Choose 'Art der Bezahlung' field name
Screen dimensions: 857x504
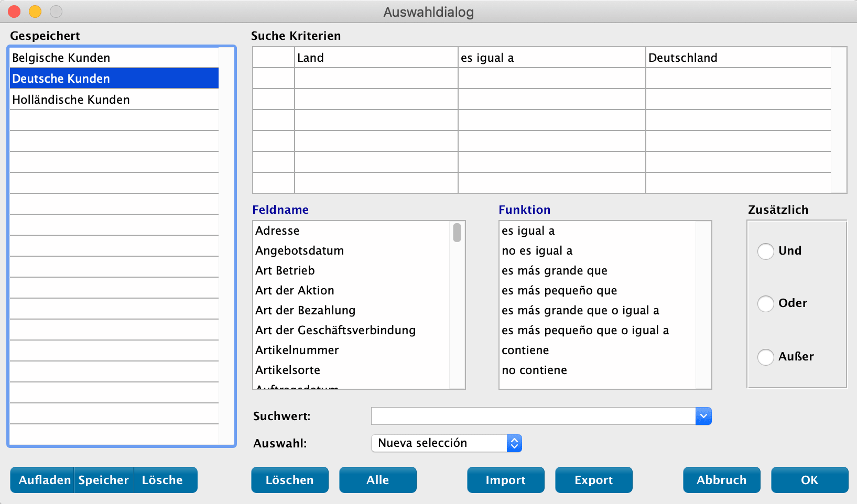pos(351,311)
